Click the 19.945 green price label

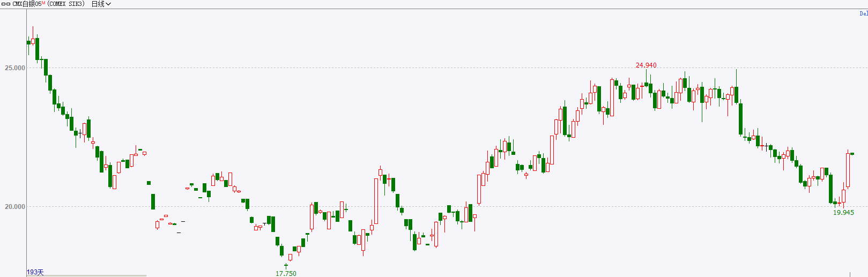click(843, 213)
